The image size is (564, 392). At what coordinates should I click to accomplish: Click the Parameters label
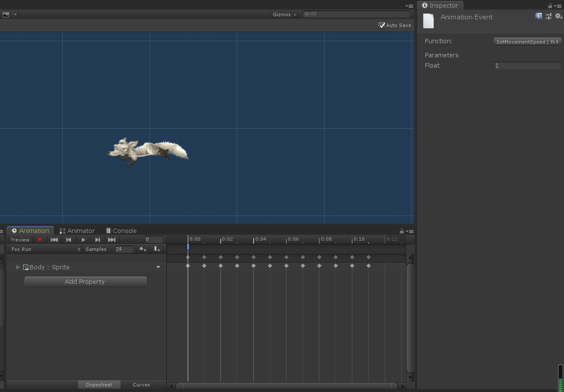442,55
